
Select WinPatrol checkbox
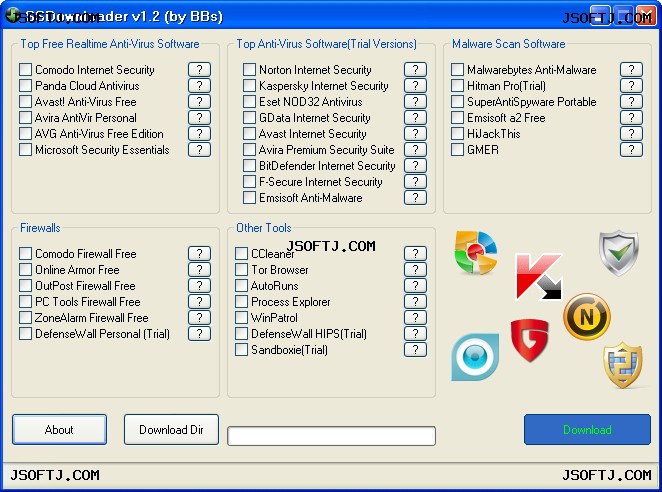[241, 318]
